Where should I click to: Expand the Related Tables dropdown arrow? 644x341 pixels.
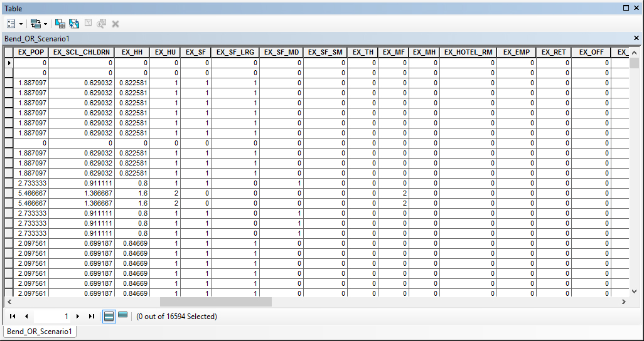point(46,24)
